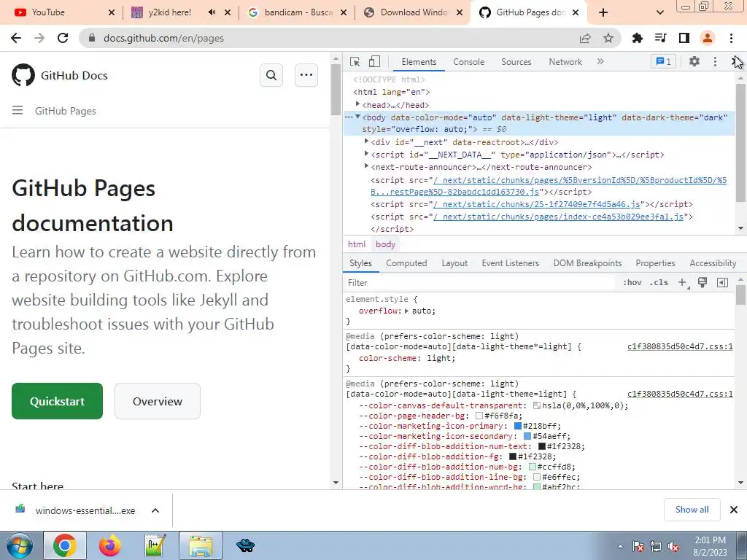The image size is (747, 560).
Task: Open the DOM Breakpoints tab
Action: (587, 262)
